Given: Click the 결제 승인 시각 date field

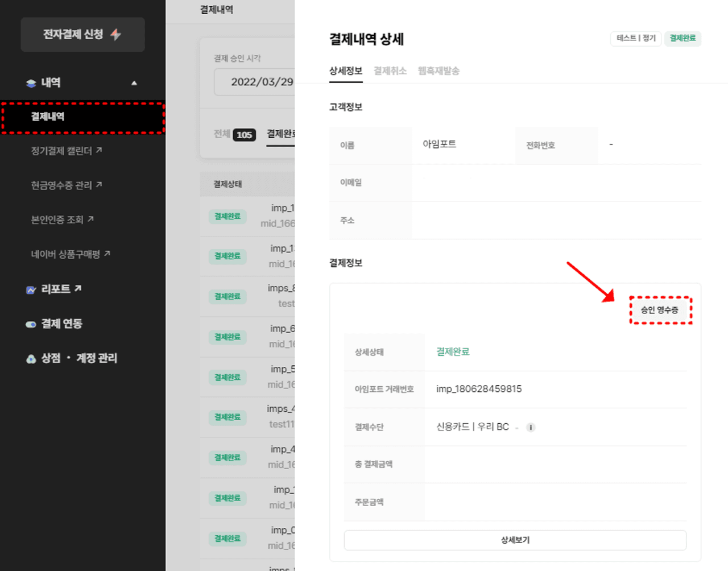Looking at the screenshot, I should [x=256, y=82].
